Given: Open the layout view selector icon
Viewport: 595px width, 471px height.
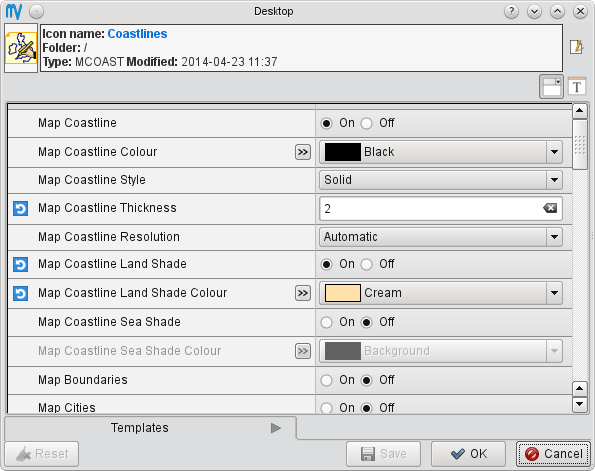Looking at the screenshot, I should (551, 87).
